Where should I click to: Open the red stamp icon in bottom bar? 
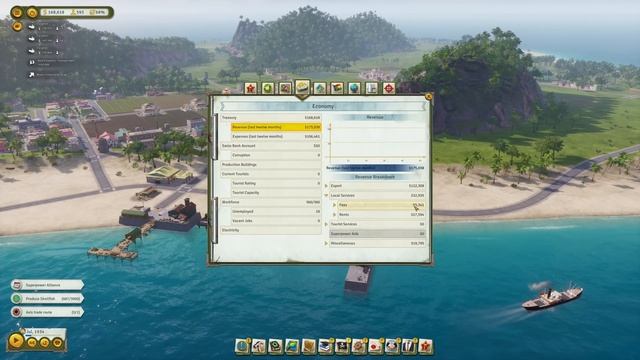(x=376, y=346)
